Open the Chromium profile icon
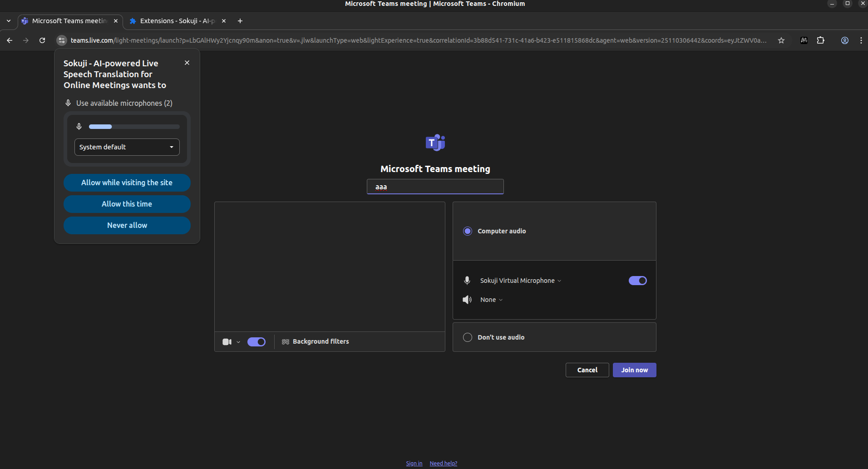The width and height of the screenshot is (868, 469). point(845,40)
